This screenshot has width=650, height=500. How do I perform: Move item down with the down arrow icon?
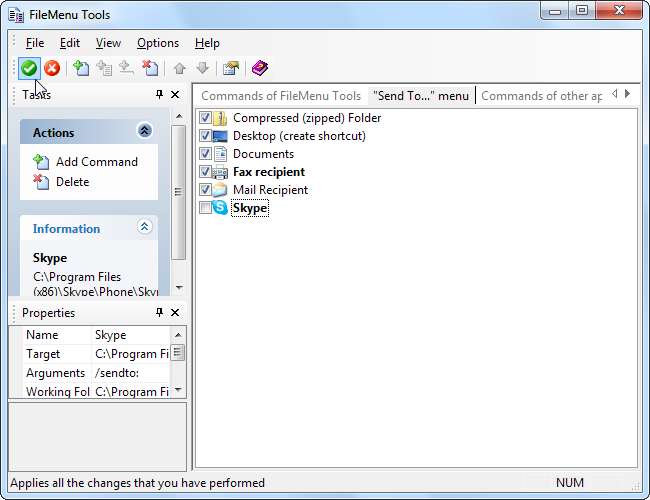pos(202,68)
